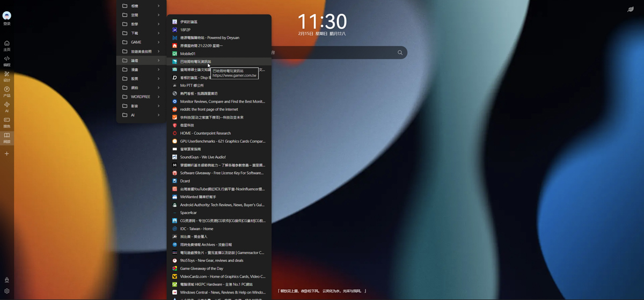Click the AI sidebar category icon
The width and height of the screenshot is (644, 300).
tap(7, 105)
